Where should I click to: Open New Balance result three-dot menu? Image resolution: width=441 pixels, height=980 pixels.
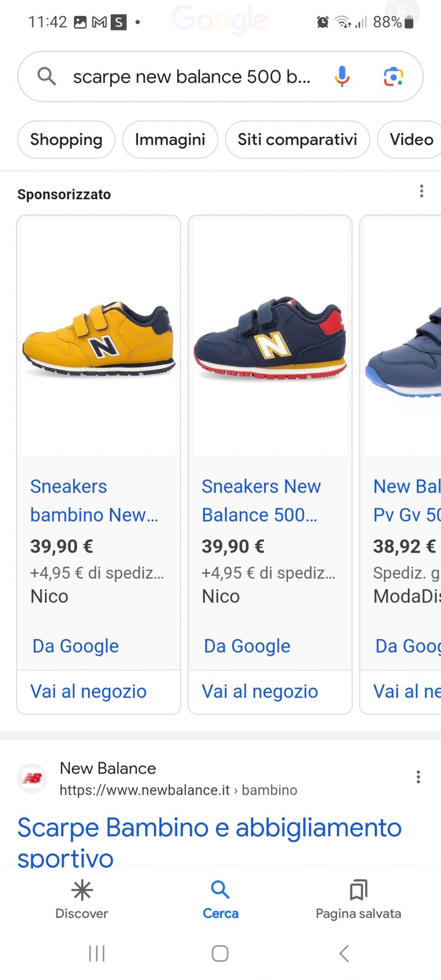pyautogui.click(x=418, y=777)
